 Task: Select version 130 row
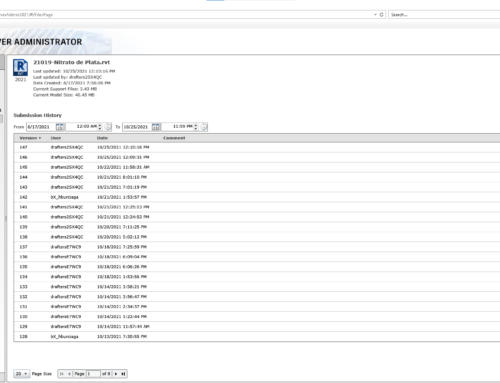click(x=257, y=317)
